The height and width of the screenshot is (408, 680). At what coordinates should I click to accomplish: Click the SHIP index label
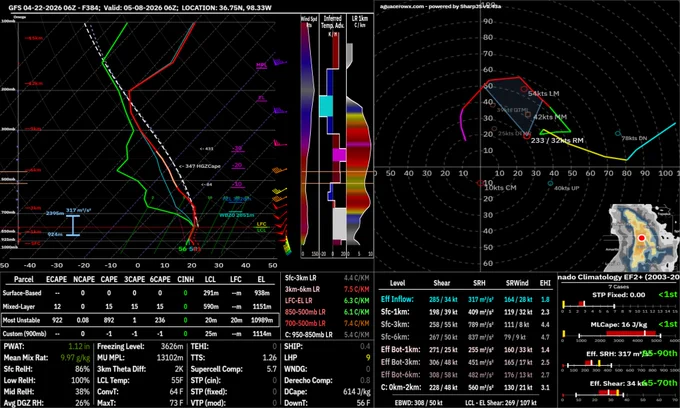coord(293,346)
